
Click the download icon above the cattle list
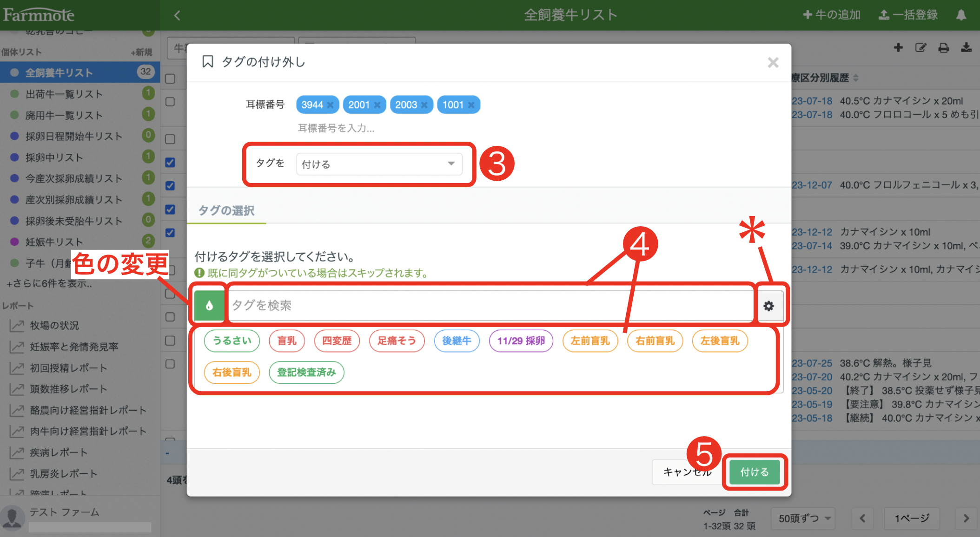click(967, 48)
